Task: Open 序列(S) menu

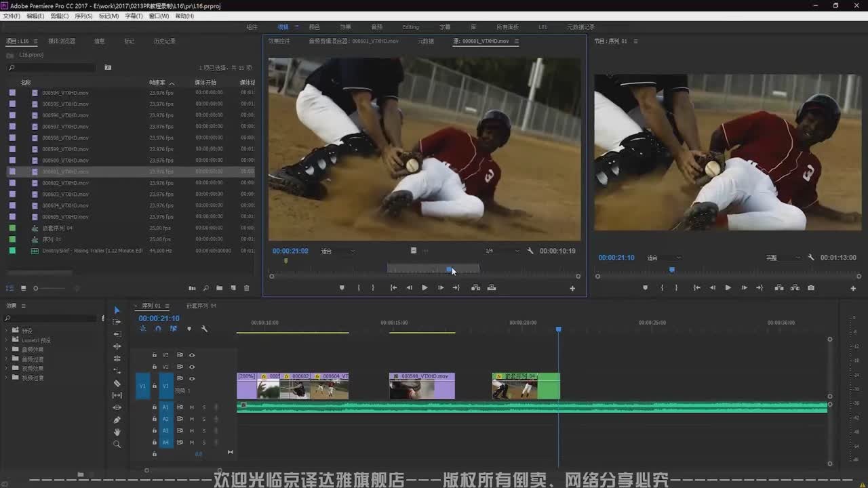Action: [84, 16]
